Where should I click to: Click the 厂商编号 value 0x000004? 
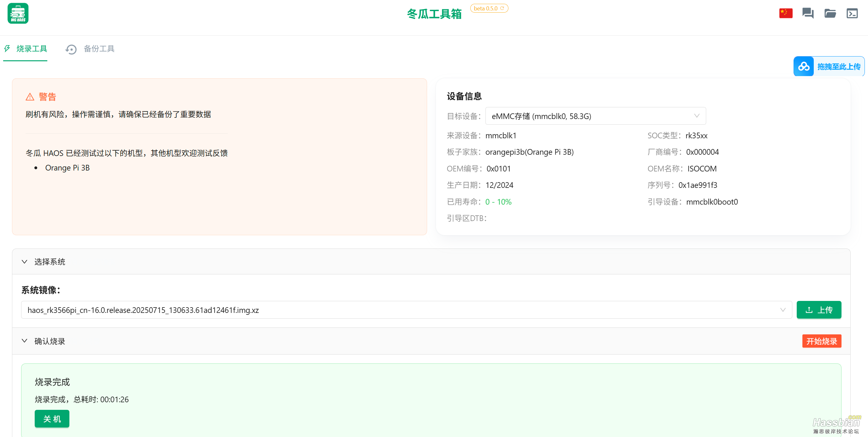click(x=702, y=152)
